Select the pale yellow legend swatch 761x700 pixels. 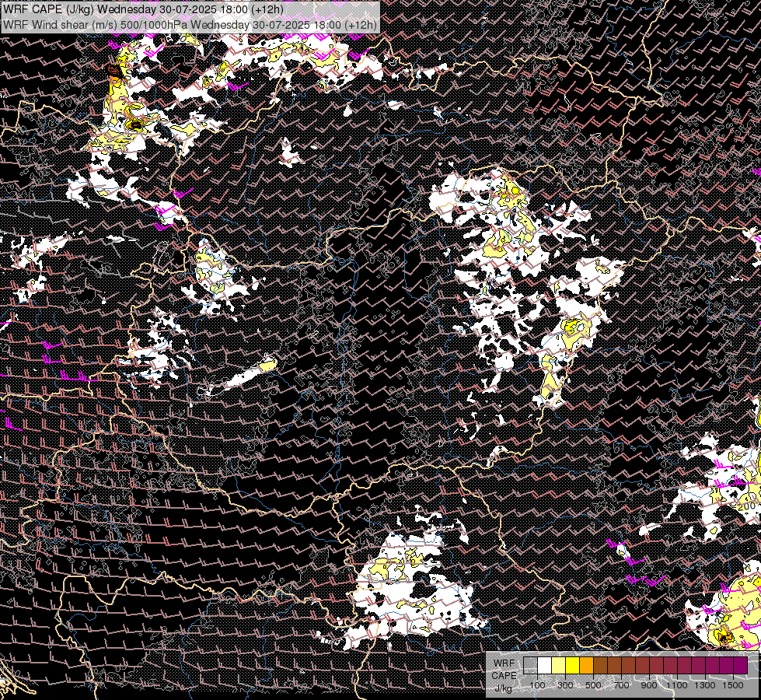(x=559, y=666)
